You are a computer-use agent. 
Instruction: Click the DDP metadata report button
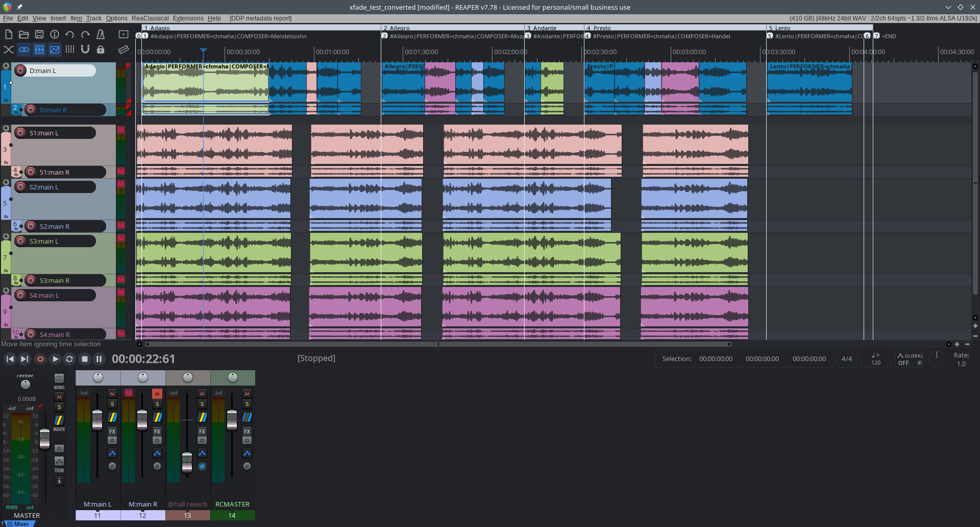[260, 18]
